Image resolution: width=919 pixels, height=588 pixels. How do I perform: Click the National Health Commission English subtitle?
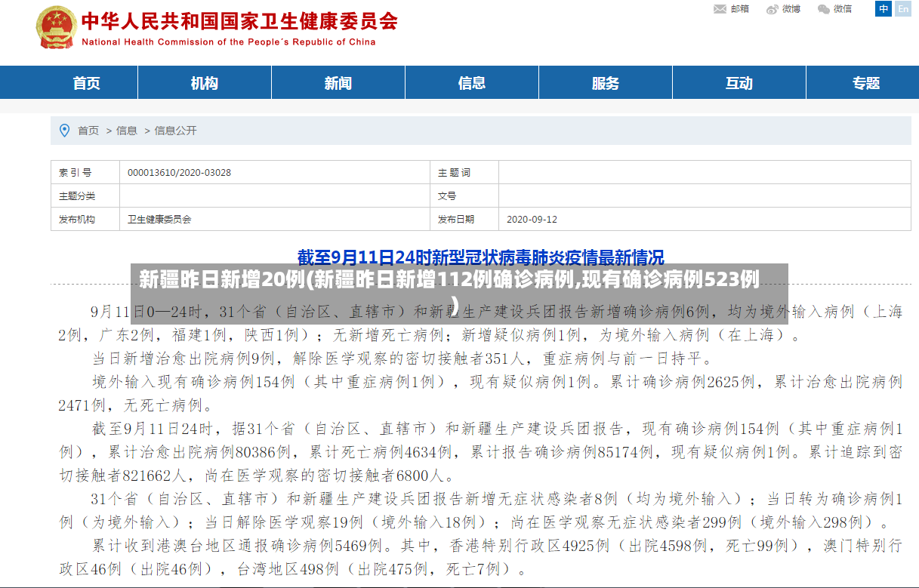(x=228, y=42)
